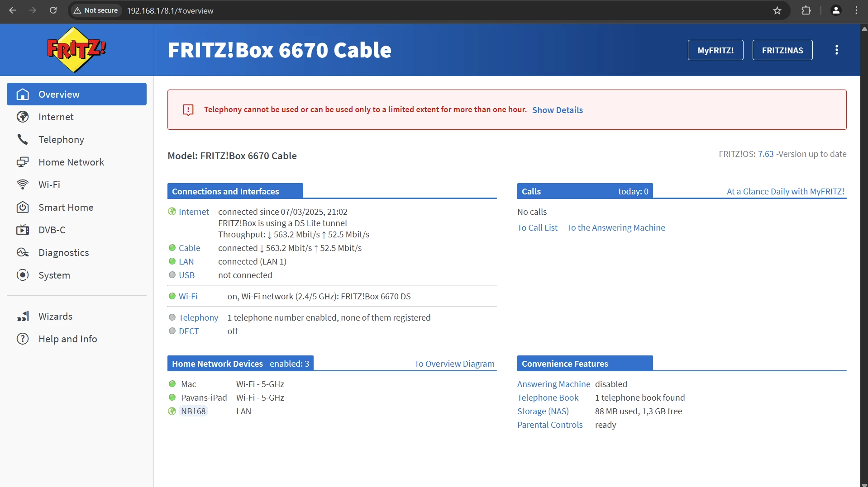Reload the page with the refresh icon
Image resolution: width=868 pixels, height=487 pixels.
coord(53,10)
